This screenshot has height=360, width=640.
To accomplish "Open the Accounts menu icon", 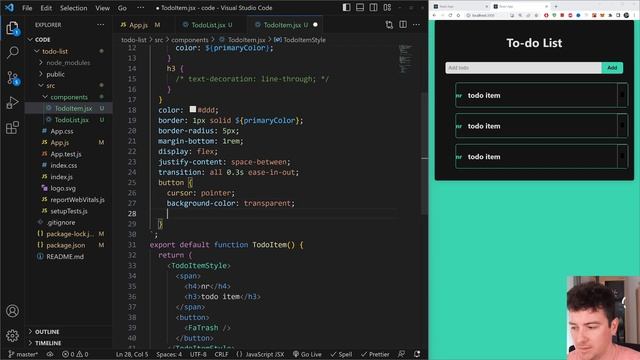I will click(13, 311).
